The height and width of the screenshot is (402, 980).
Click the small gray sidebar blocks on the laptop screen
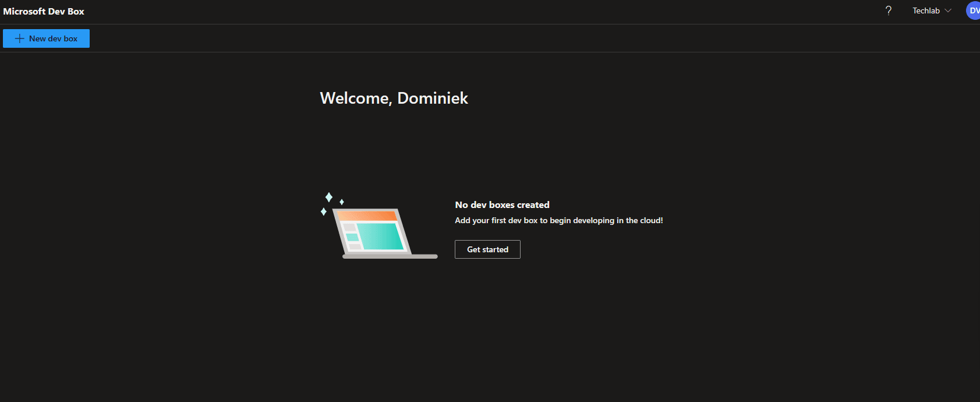click(x=351, y=237)
